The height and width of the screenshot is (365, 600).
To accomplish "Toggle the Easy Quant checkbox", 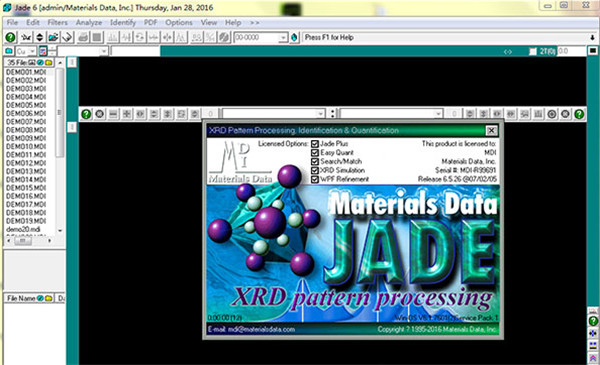I will 315,153.
